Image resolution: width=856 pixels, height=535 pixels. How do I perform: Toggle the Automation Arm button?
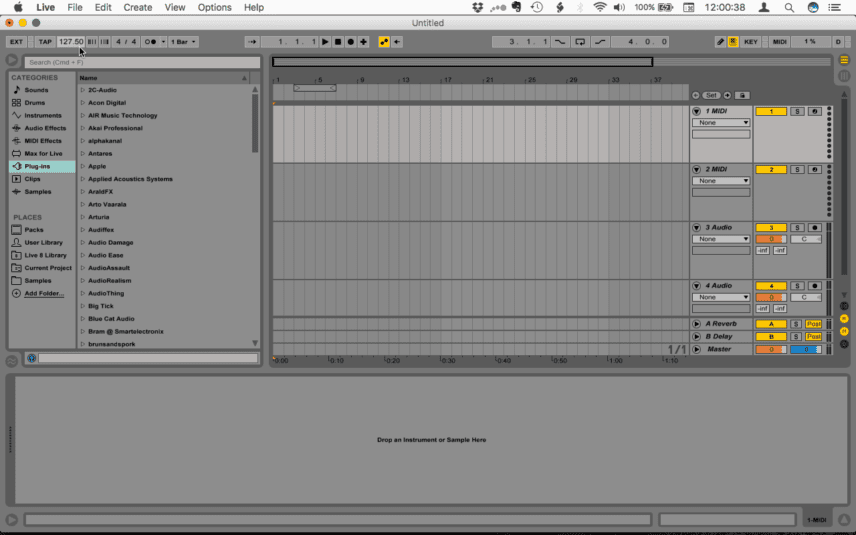click(384, 41)
